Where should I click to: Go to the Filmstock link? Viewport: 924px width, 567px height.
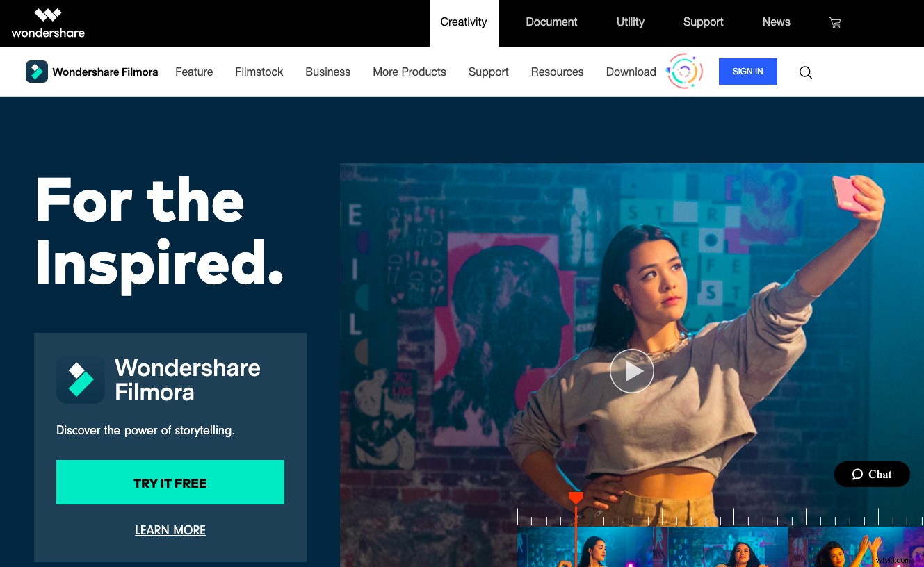pyautogui.click(x=259, y=72)
